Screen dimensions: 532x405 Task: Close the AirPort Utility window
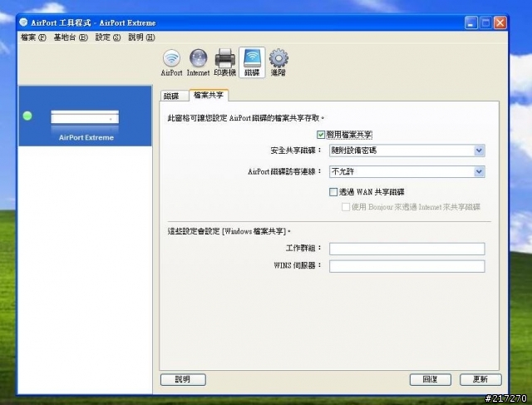click(500, 22)
